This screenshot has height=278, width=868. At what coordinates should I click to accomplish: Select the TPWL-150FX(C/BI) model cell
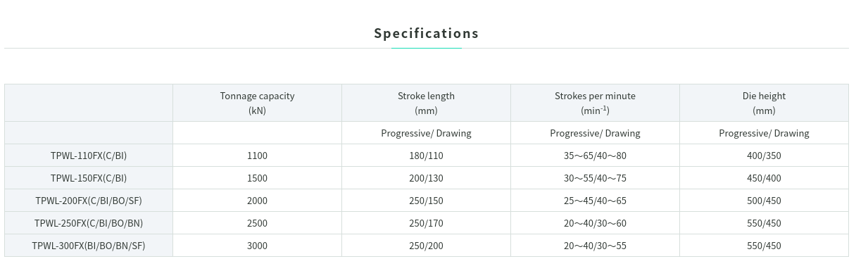click(89, 178)
